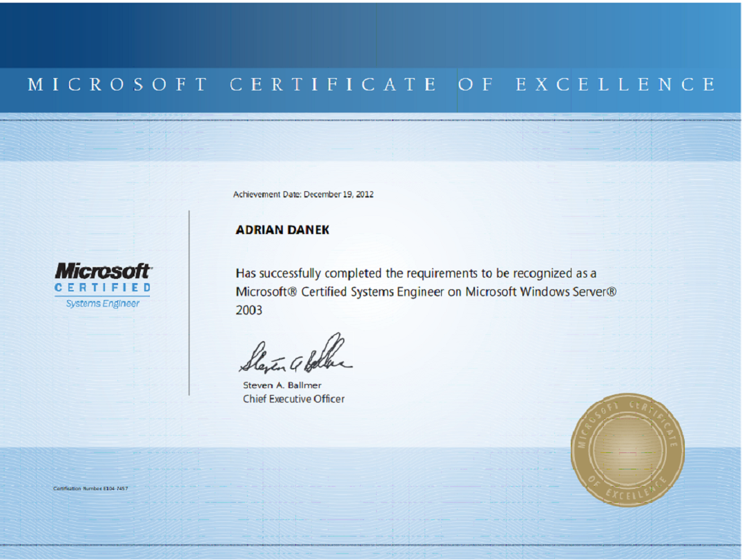The height and width of the screenshot is (560, 742).
Task: Click the Chief Executive Officer title
Action: (293, 399)
